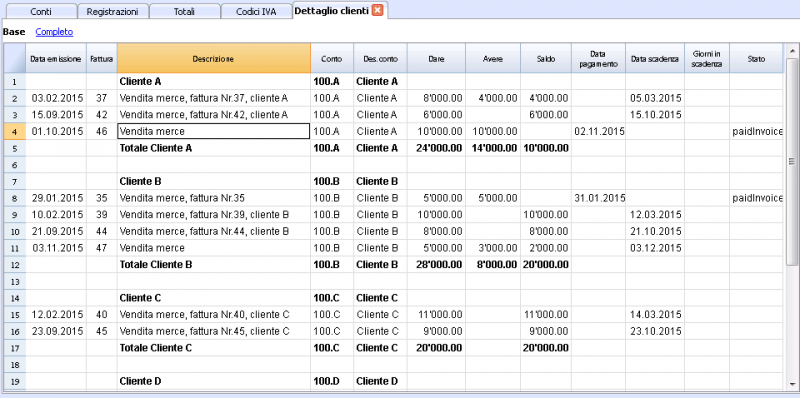800x398 pixels.
Task: Click the Descrizione column header
Action: click(x=214, y=59)
